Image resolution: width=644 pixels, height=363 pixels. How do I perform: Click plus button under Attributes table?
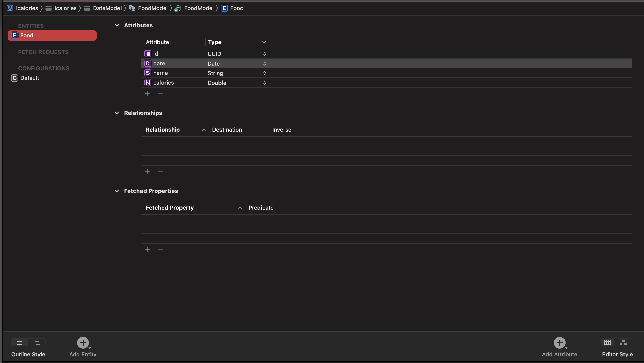click(x=148, y=93)
